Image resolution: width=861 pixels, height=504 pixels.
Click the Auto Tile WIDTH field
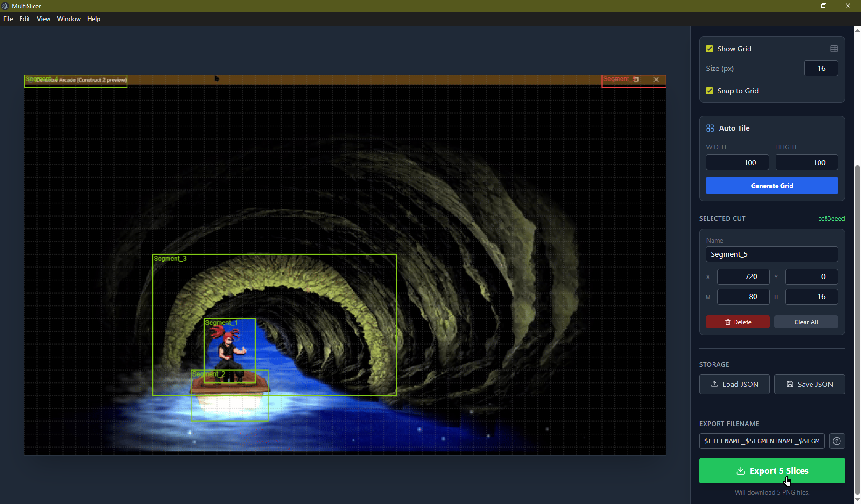(x=737, y=162)
